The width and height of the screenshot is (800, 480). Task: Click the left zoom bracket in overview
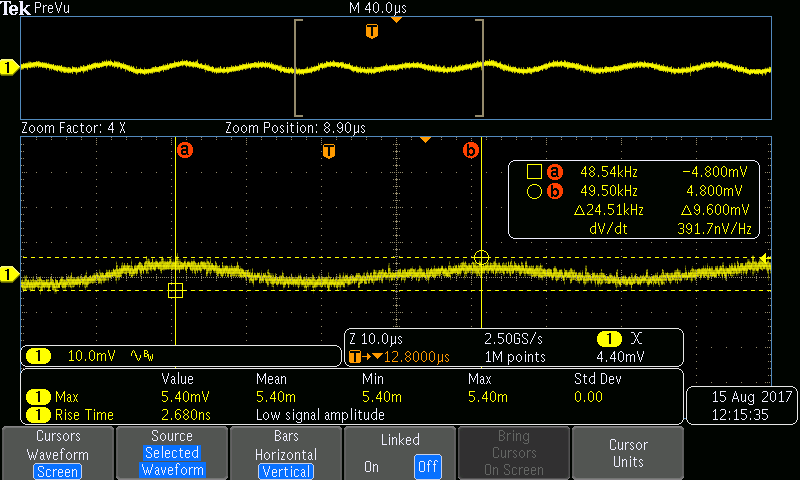point(298,68)
